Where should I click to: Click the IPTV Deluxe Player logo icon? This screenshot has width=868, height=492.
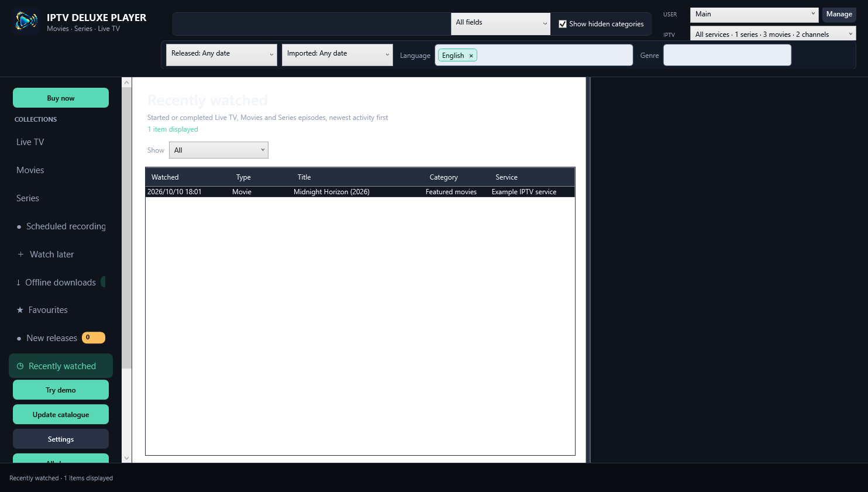26,22
